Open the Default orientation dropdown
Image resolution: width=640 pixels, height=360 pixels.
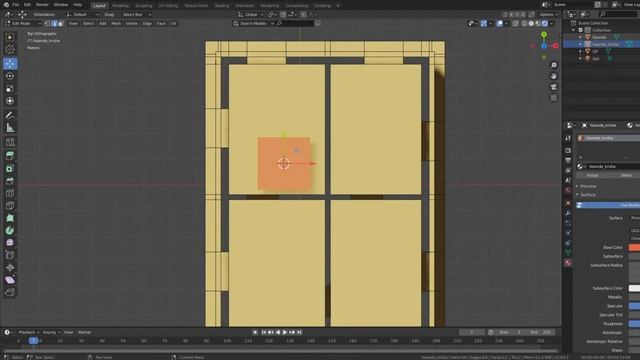[83, 14]
